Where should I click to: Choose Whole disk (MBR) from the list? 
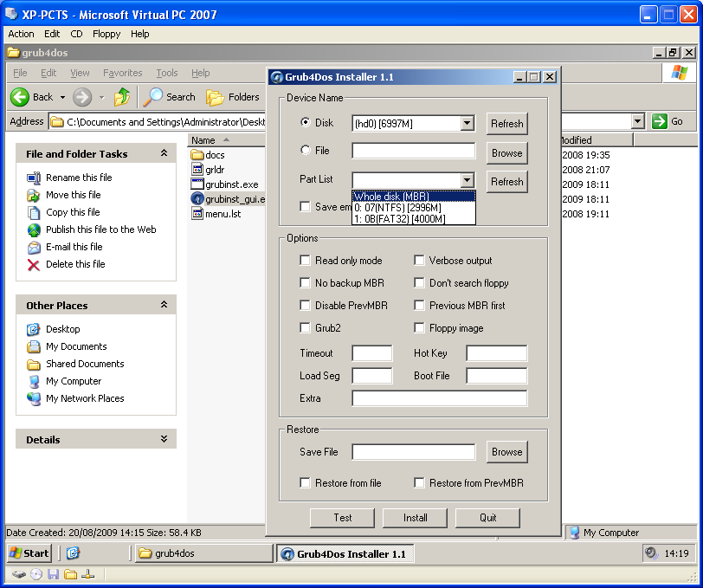413,196
